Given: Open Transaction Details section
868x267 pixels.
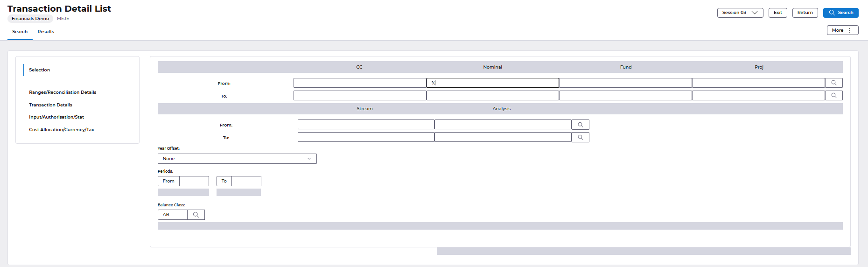Looking at the screenshot, I should coord(50,105).
